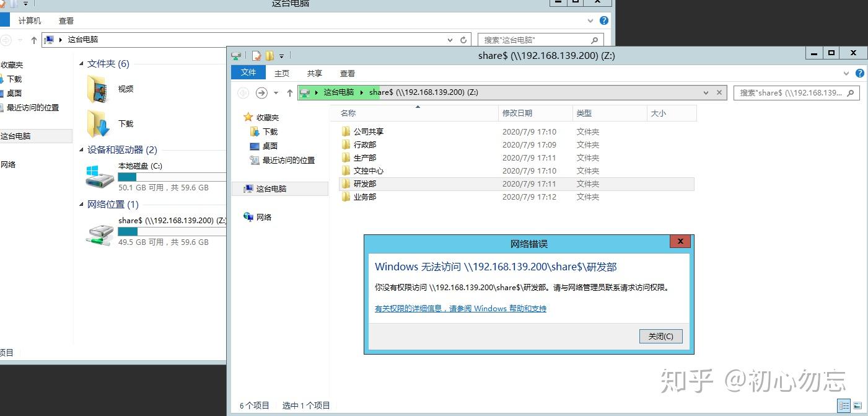Click 这台电脑 breadcrumb in share$ address bar
Image resolution: width=868 pixels, height=416 pixels.
tap(338, 92)
